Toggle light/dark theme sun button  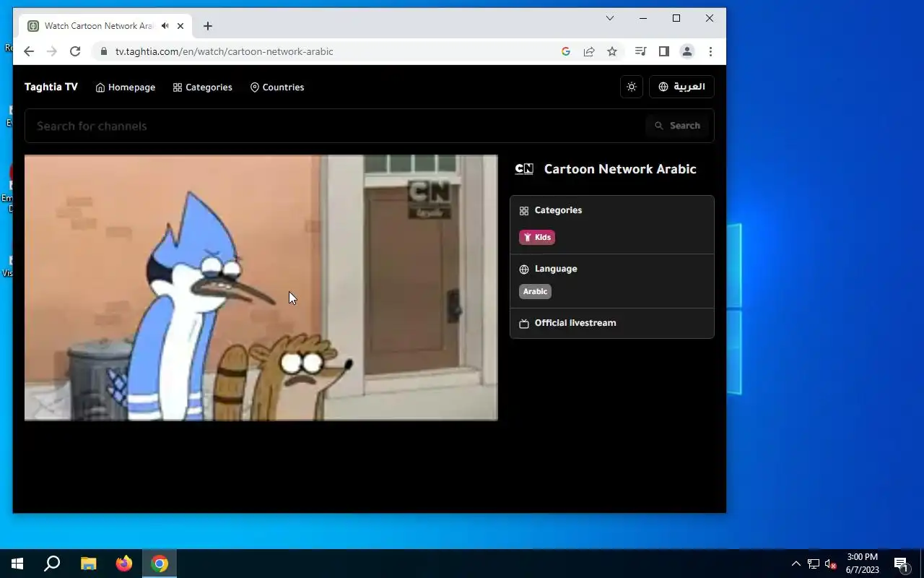632,87
